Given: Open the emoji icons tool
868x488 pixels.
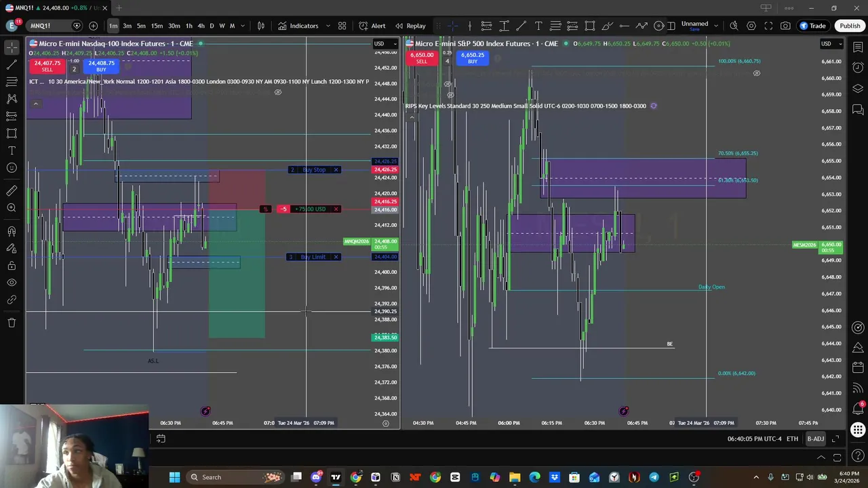Looking at the screenshot, I should pyautogui.click(x=12, y=167).
